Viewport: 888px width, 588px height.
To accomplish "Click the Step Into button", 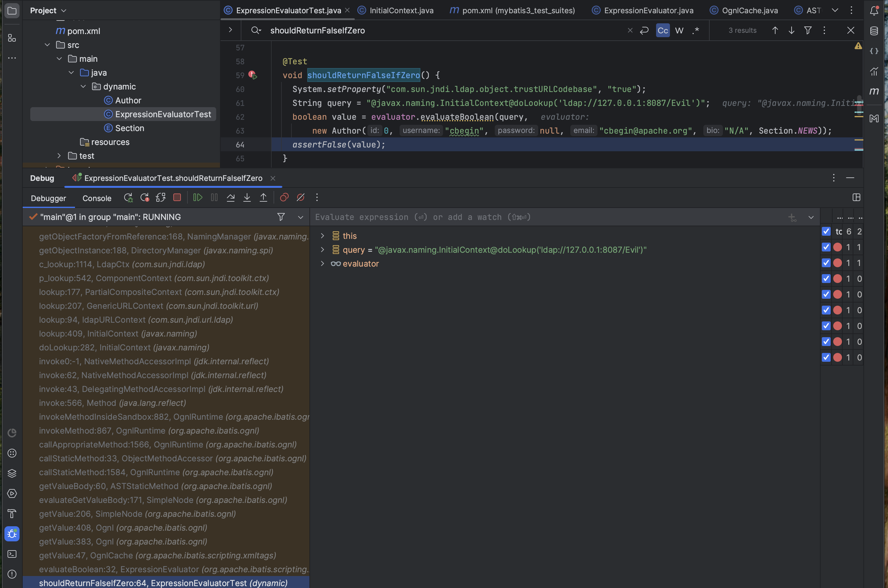I will pos(247,198).
